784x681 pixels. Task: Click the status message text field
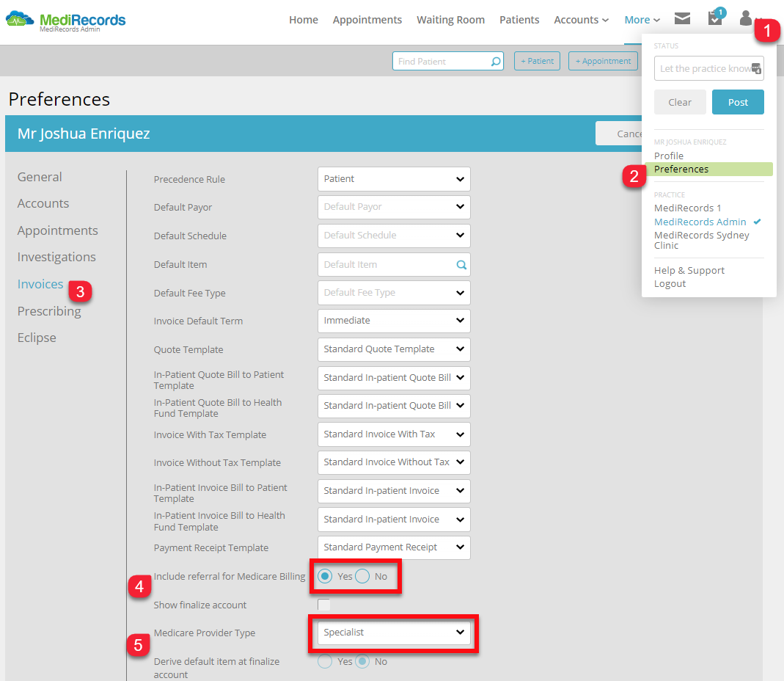tap(709, 68)
